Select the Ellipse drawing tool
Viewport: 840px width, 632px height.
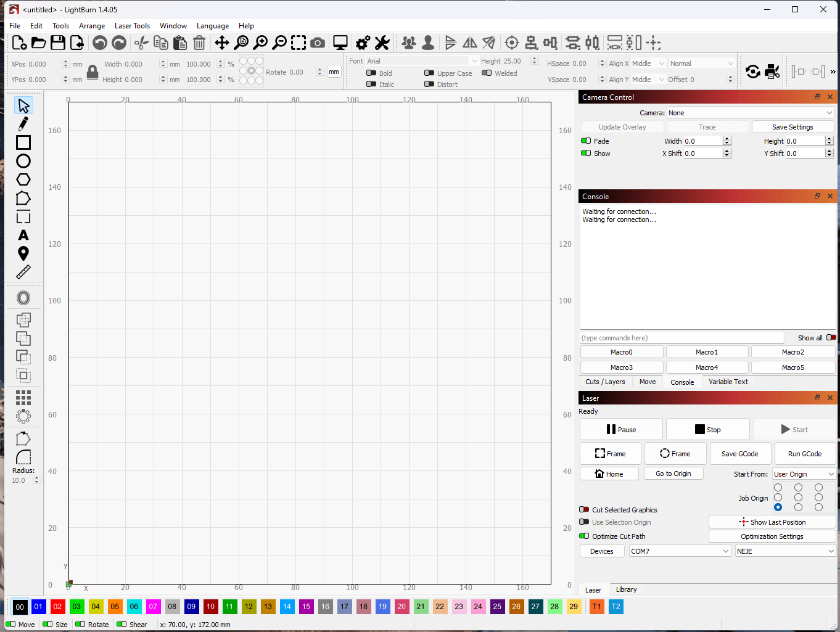click(x=23, y=161)
